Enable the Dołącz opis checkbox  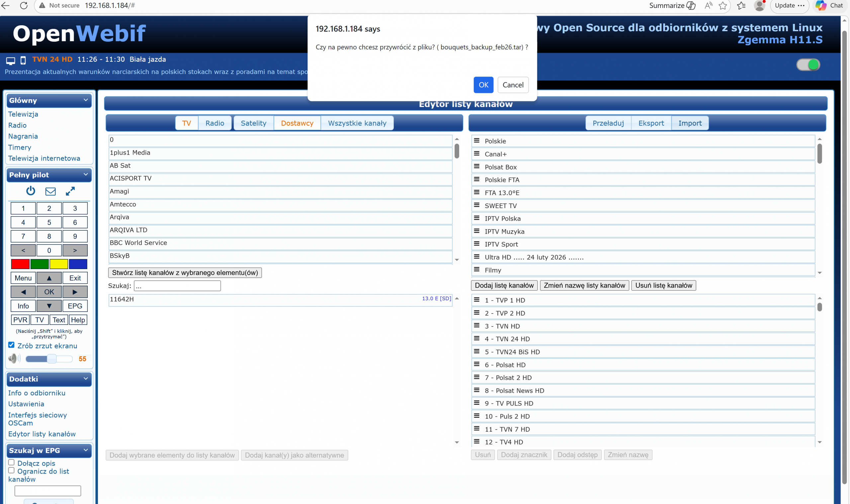pyautogui.click(x=11, y=463)
